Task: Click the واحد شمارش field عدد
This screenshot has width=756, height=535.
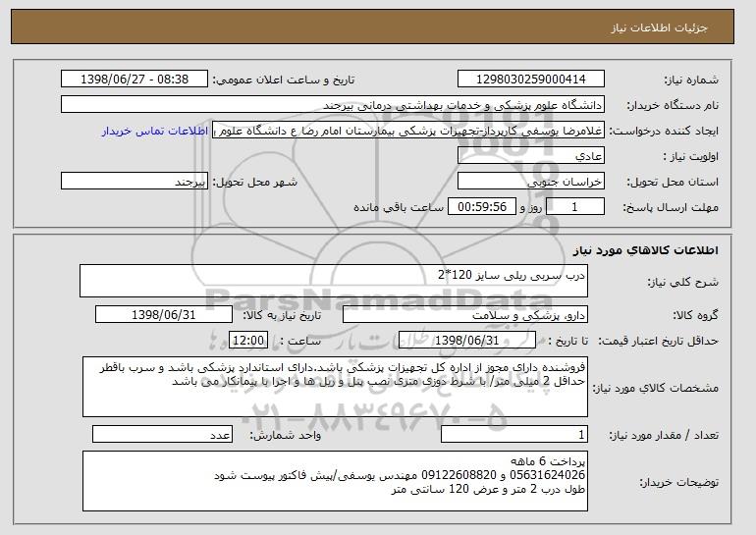Action: (x=162, y=434)
